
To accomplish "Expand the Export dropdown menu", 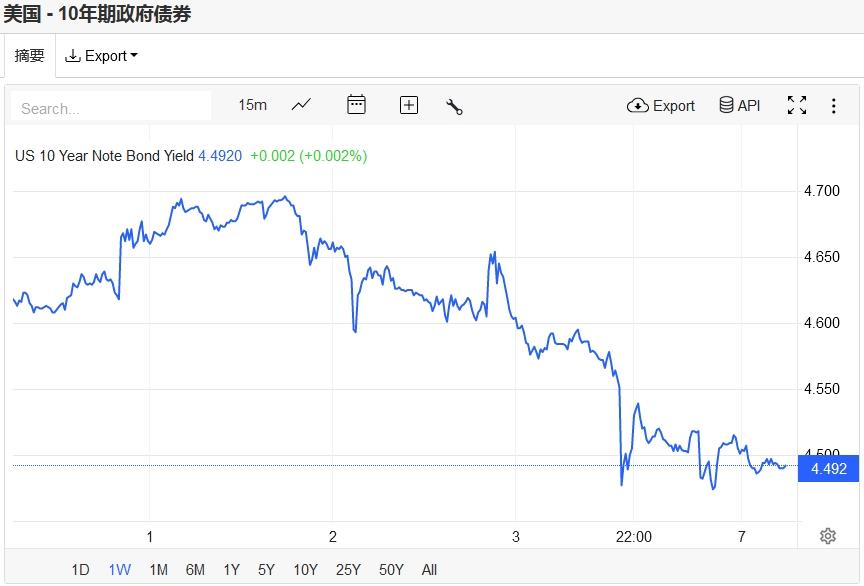I will click(101, 56).
